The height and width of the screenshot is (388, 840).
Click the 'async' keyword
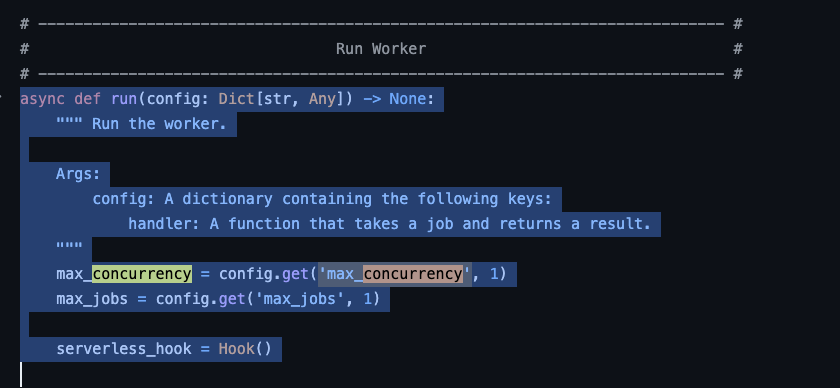[42, 99]
